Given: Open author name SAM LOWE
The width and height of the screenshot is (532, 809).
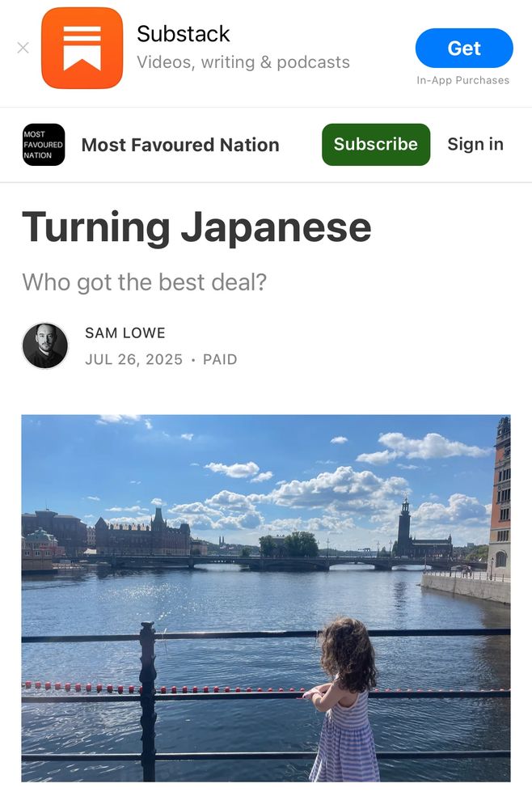Looking at the screenshot, I should tap(125, 332).
